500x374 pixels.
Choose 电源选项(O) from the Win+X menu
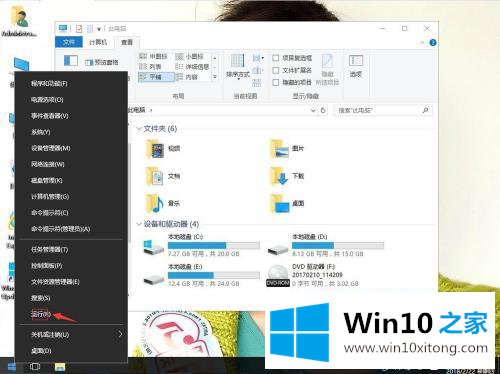click(x=47, y=100)
